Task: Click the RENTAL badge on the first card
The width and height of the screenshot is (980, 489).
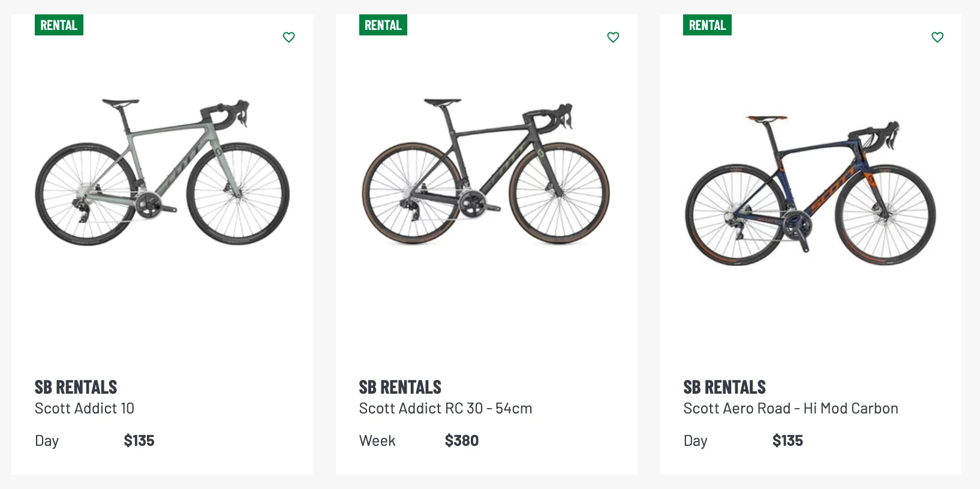Action: pyautogui.click(x=59, y=25)
